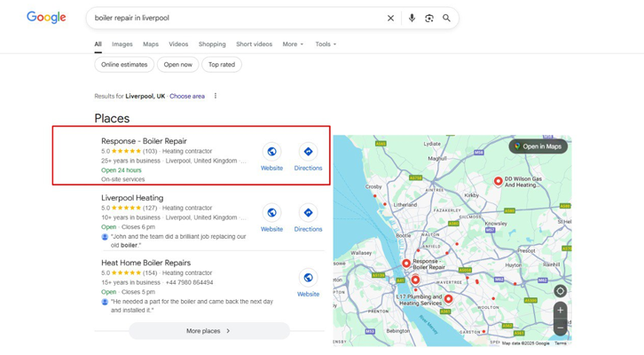Get directions to Response - Boiler Repair
Screen dimensions: 644x355
[308, 152]
